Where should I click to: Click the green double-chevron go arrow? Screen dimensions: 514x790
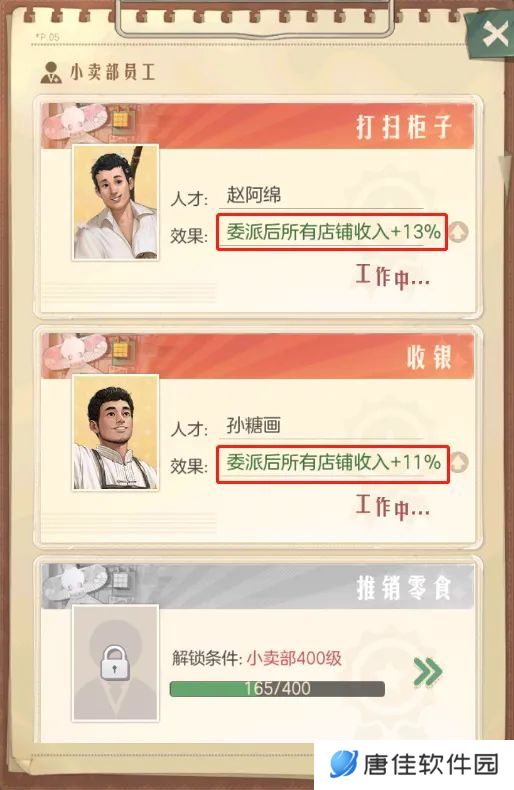pos(427,671)
